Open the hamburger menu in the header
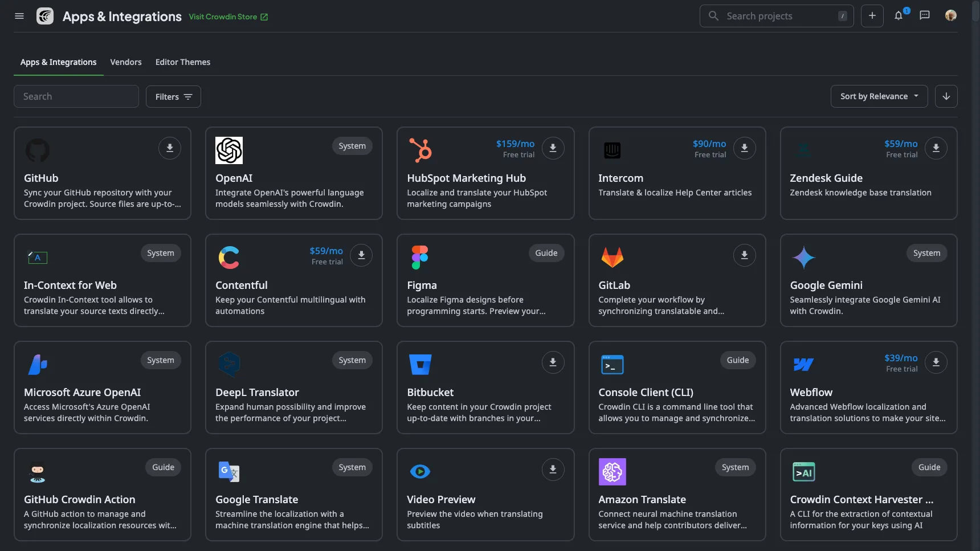The width and height of the screenshot is (980, 551). (x=19, y=16)
